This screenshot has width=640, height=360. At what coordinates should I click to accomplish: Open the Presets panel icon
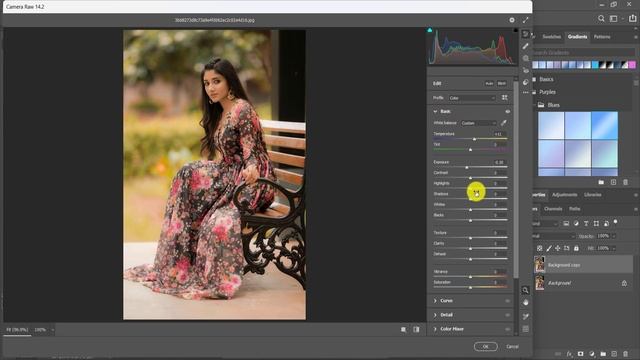pos(526,82)
